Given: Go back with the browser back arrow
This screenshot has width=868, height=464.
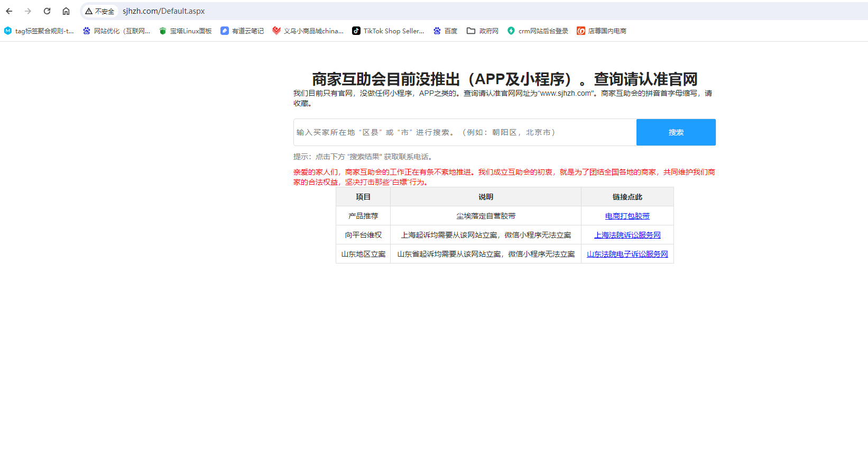Looking at the screenshot, I should click(9, 11).
